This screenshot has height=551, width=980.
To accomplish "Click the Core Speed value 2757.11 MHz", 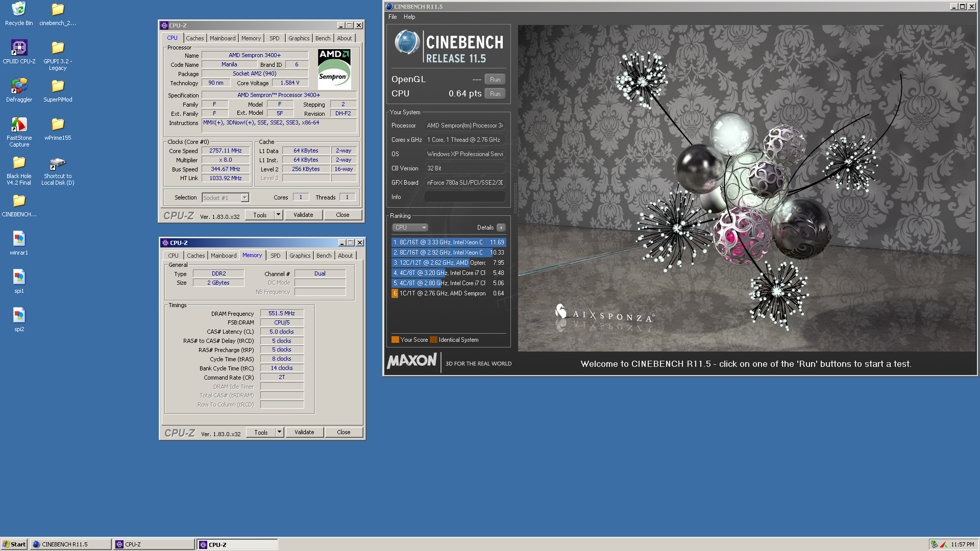I will pos(226,151).
